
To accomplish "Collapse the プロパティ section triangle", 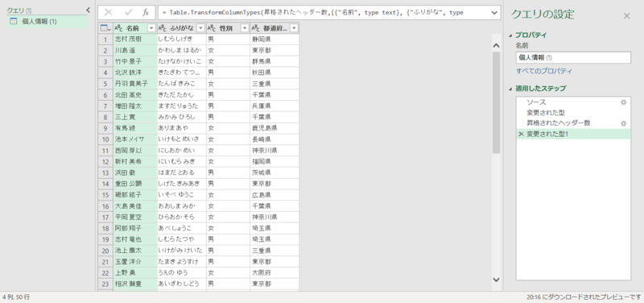I will (x=511, y=35).
